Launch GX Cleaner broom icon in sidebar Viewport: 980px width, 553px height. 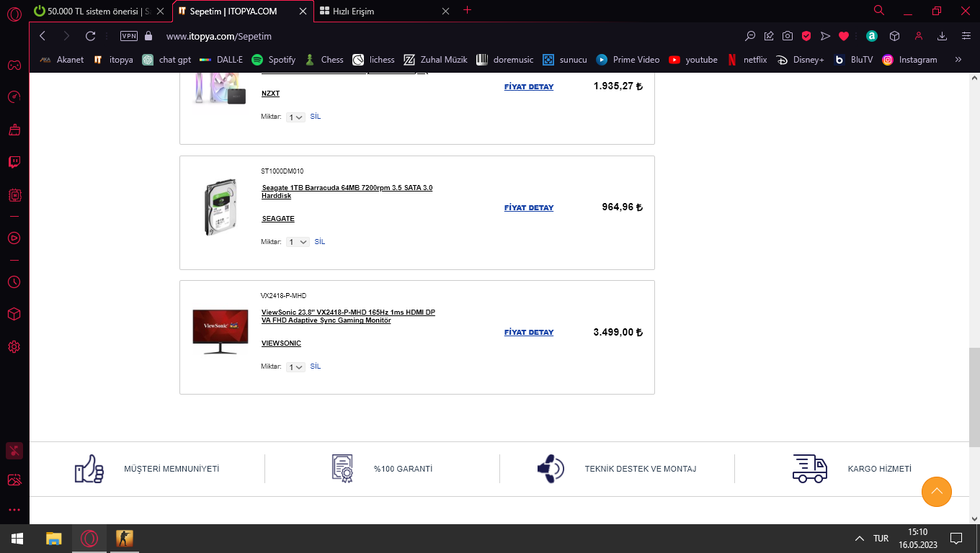(x=14, y=130)
